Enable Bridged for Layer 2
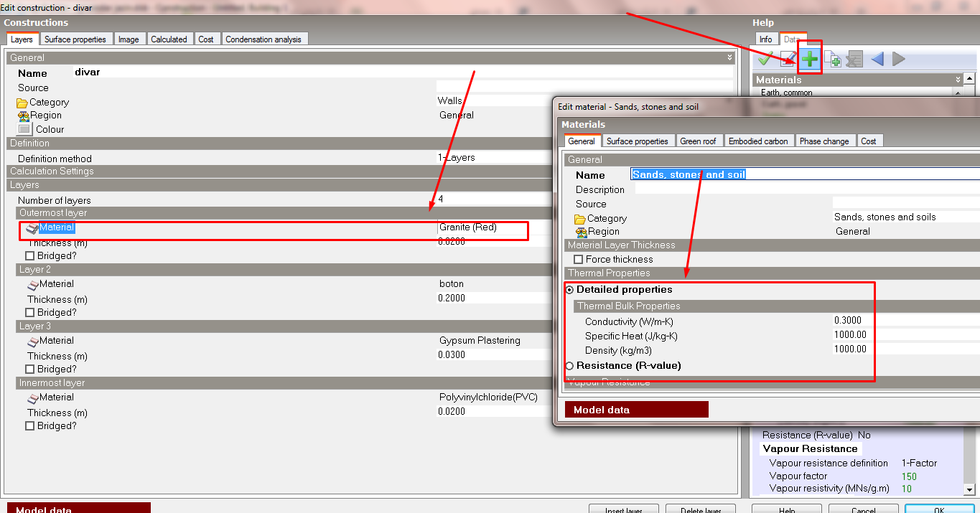The image size is (980, 513). (x=29, y=312)
